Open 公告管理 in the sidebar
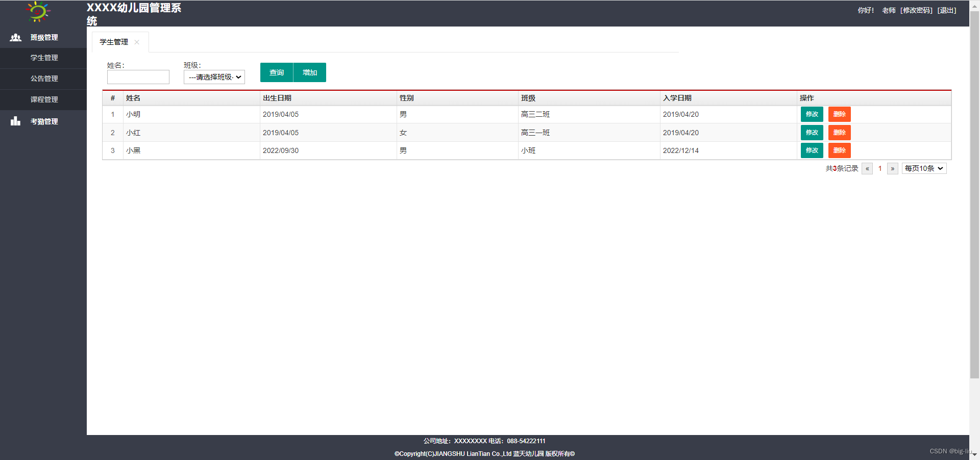This screenshot has width=980, height=460. [43, 79]
